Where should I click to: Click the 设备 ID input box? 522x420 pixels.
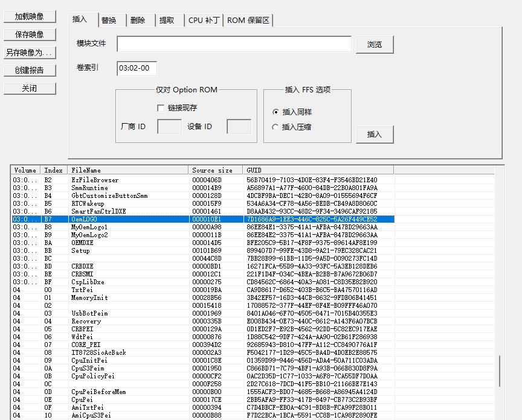pos(239,127)
